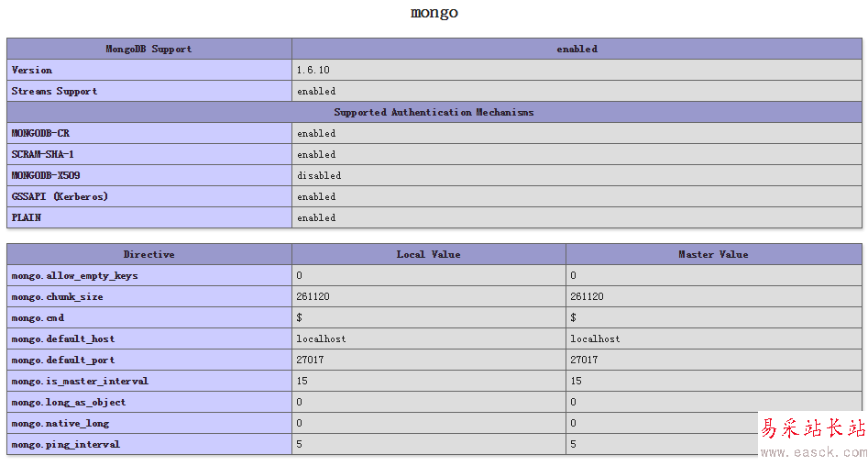This screenshot has height=466, width=868.
Task: Select the "SCRAM-SHA-1" label
Action: tap(43, 154)
